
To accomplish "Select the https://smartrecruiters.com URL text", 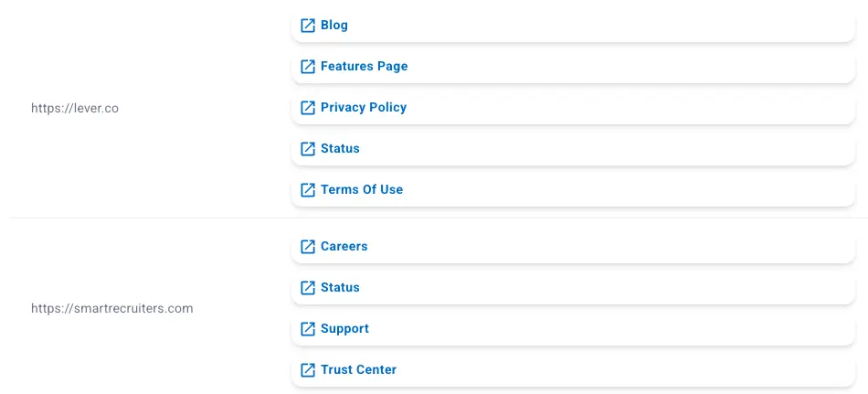I will click(112, 308).
